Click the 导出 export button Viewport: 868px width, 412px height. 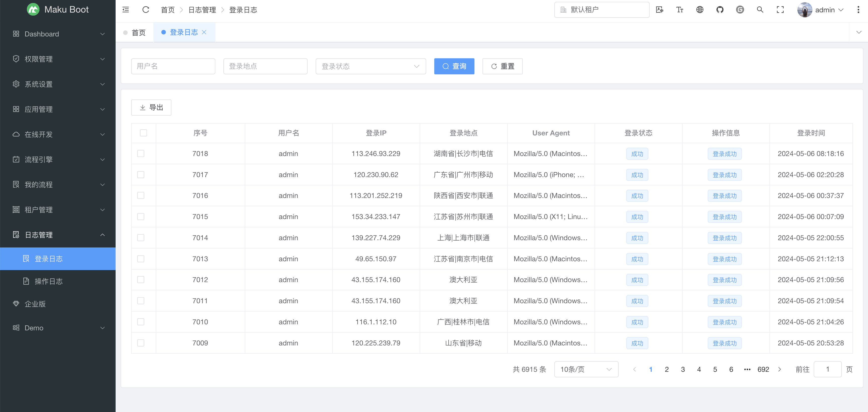151,108
